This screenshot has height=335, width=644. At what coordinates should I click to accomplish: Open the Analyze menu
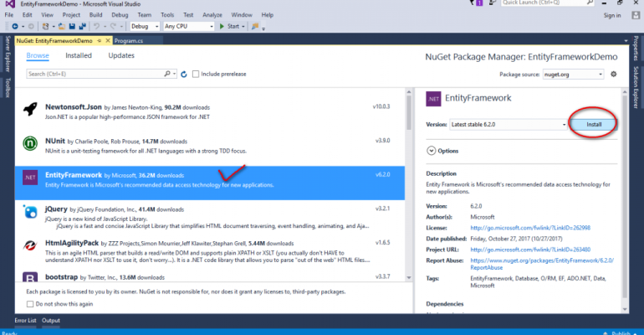point(212,15)
